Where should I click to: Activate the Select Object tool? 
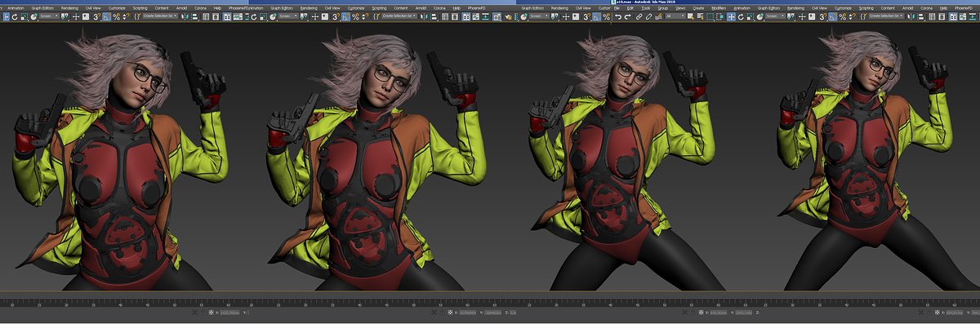tap(690, 16)
